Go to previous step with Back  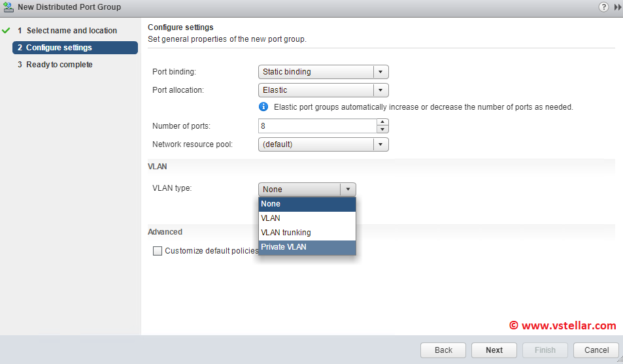tap(443, 350)
